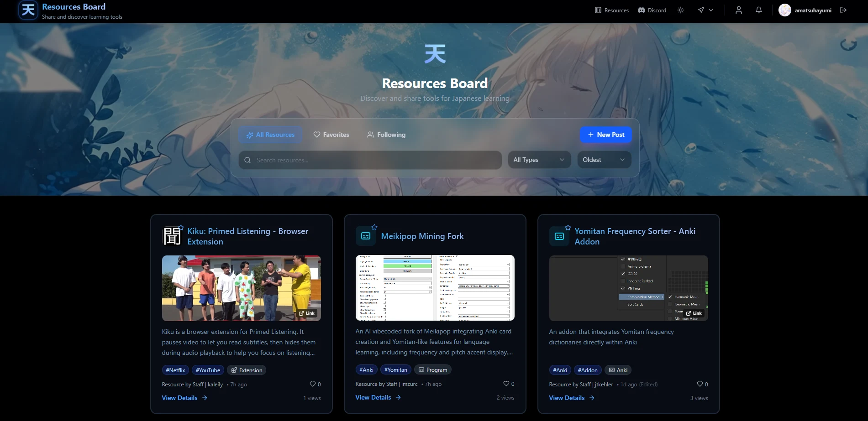The width and height of the screenshot is (868, 421).
Task: Open the Kiku card thumbnail image
Action: (241, 288)
